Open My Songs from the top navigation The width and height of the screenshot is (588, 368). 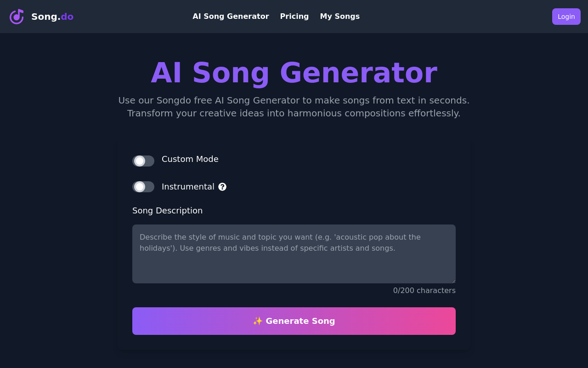340,17
